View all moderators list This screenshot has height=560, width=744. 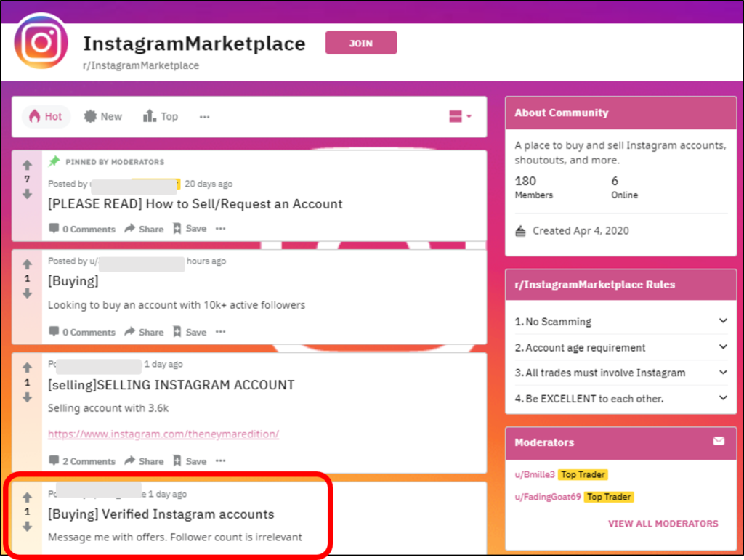click(x=663, y=523)
